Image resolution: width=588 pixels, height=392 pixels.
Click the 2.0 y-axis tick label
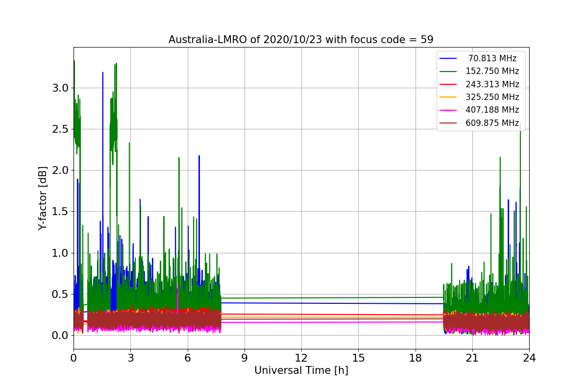(x=61, y=171)
